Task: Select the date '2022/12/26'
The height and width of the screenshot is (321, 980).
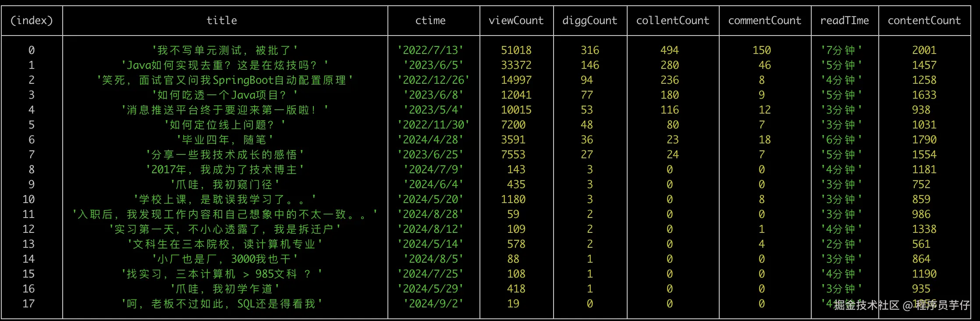Action: 433,80
